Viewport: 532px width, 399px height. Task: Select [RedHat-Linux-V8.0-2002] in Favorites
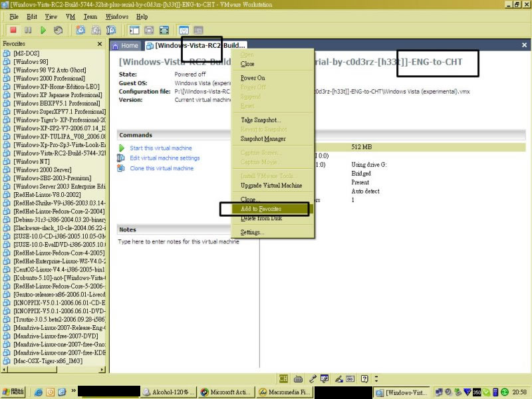[x=47, y=195]
